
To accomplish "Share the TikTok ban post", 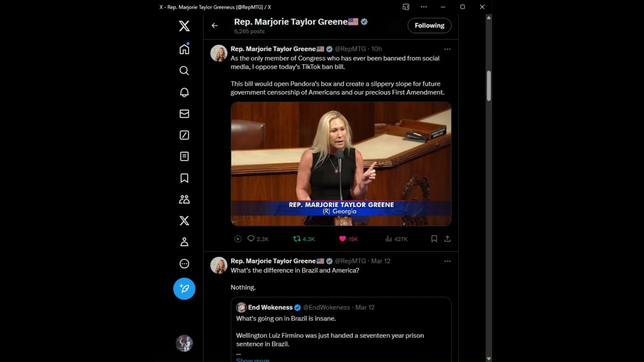I will (x=447, y=239).
